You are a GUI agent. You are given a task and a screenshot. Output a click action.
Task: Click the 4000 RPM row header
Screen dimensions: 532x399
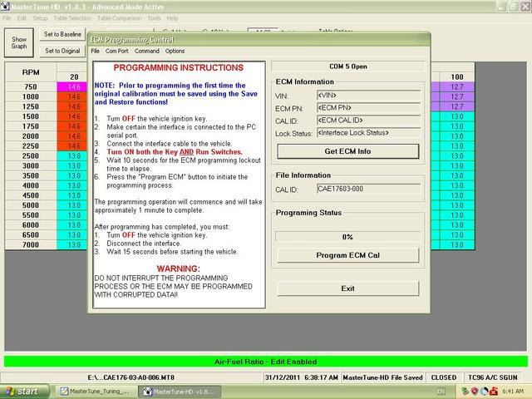[31, 185]
